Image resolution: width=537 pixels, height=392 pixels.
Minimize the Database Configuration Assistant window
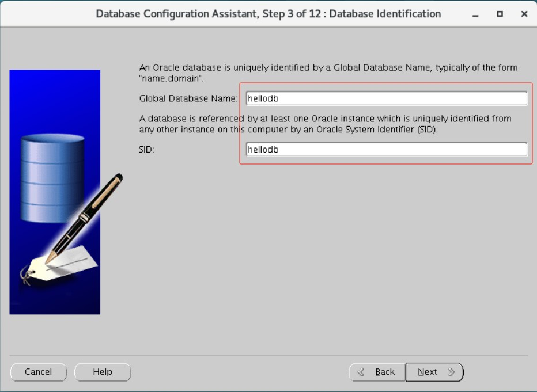click(475, 14)
